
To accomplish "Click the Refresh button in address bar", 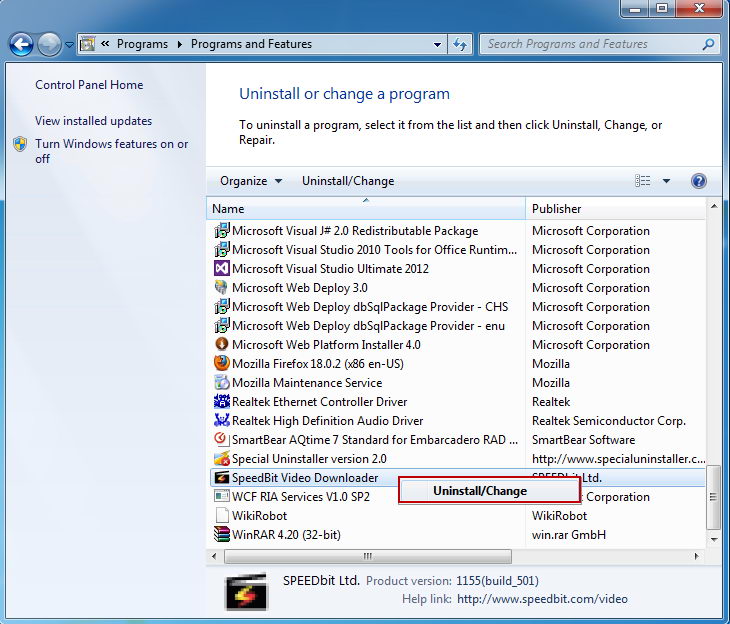I will pos(460,45).
